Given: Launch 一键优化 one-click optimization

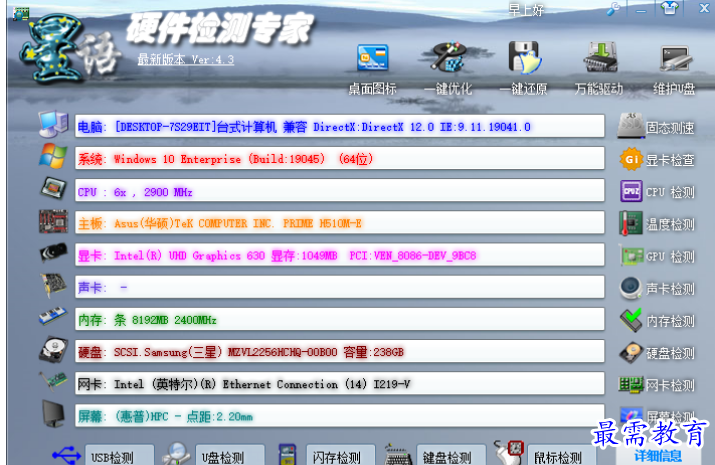Looking at the screenshot, I should coord(449,67).
